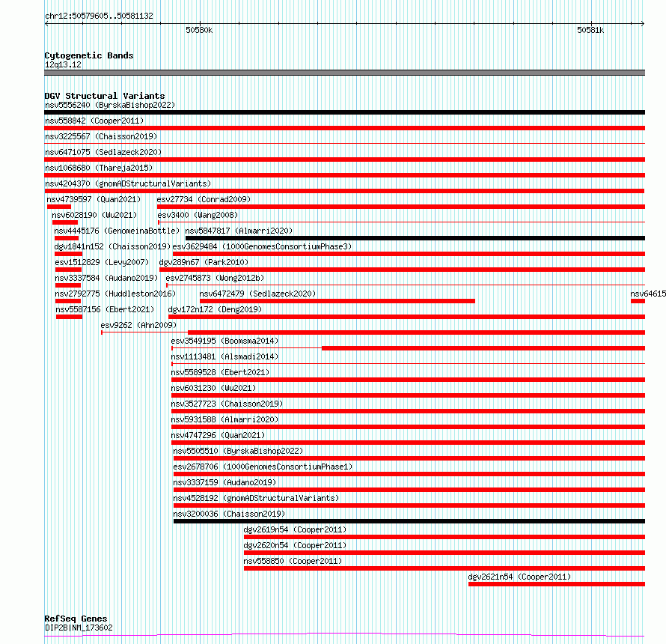
Task: Open nsv558850 (Cooper2011) label
Action: [x=293, y=561]
